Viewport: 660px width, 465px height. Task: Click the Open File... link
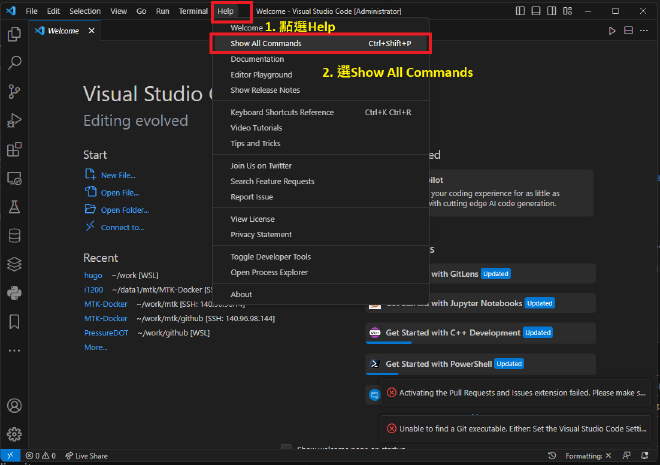coord(112,192)
